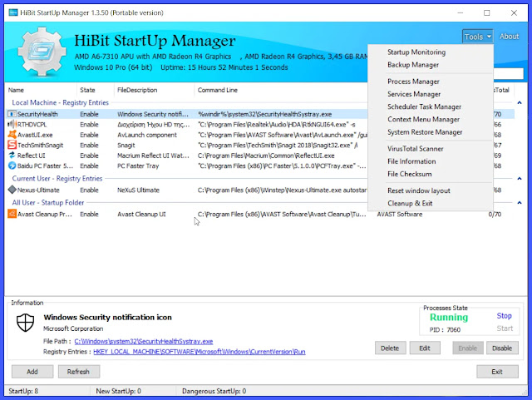Launch Process Manager from the menu
Screen dimensions: 532x400
click(413, 81)
